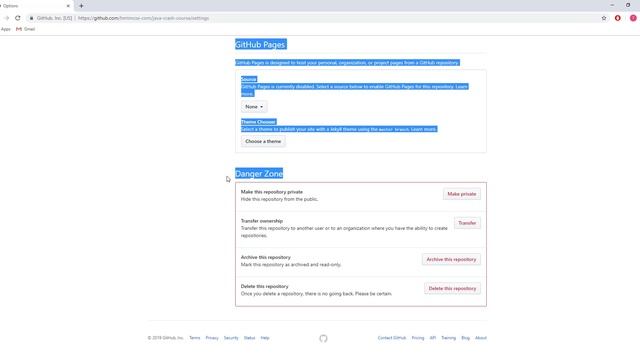The image size is (640, 360).
Task: Open the Privacy footer link
Action: tap(212, 338)
